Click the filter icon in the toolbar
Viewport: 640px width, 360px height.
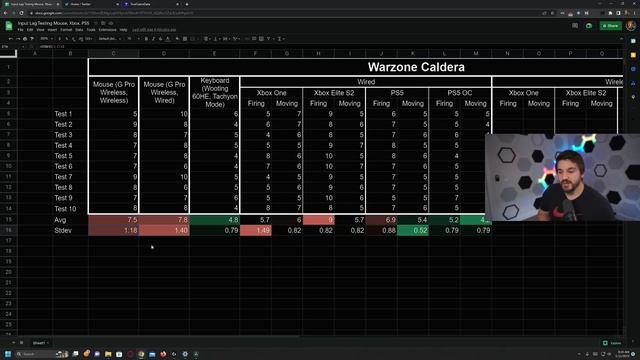pyautogui.click(x=269, y=39)
